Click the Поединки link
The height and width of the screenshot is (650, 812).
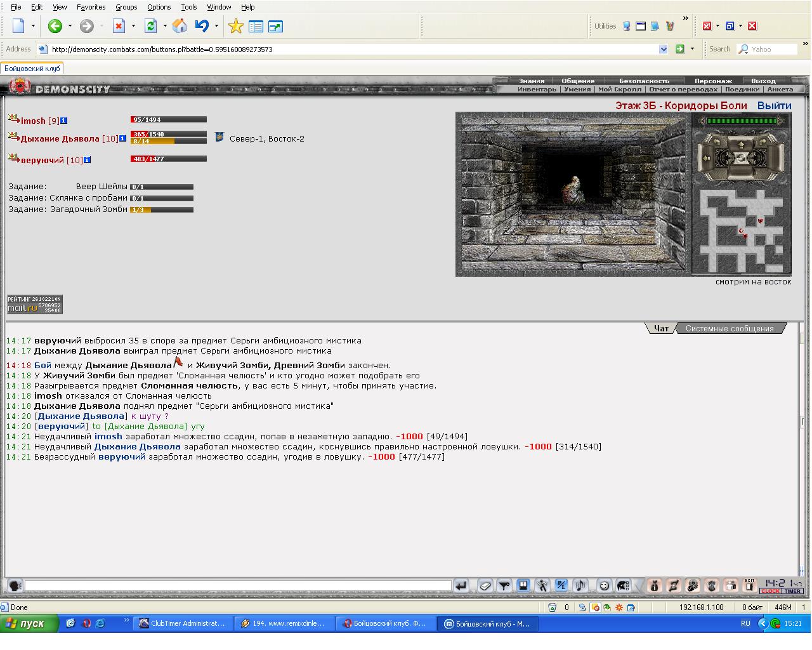[x=742, y=89]
